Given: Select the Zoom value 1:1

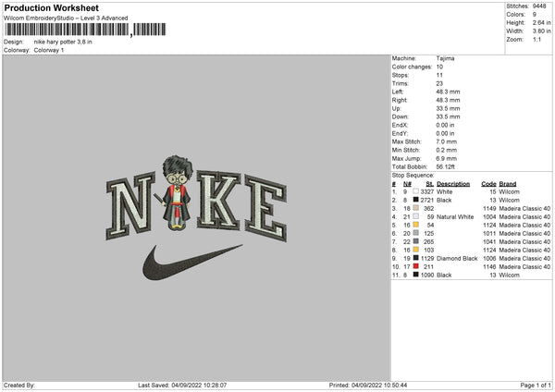Looking at the screenshot, I should (x=536, y=39).
